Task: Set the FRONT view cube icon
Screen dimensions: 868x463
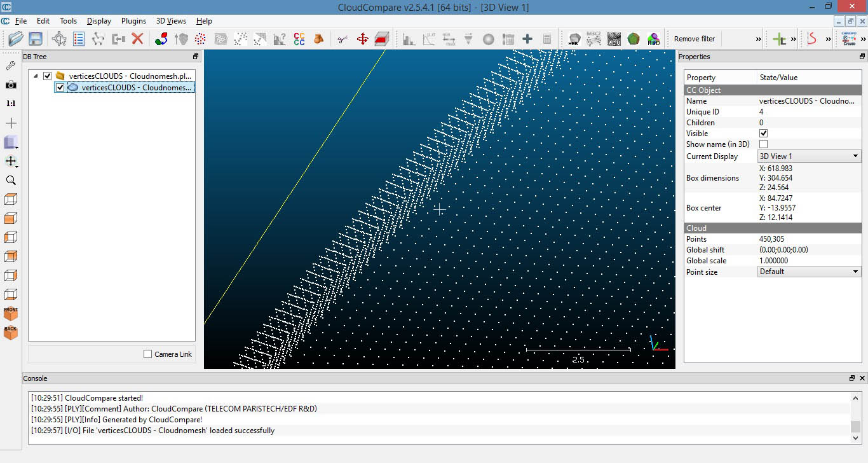Action: point(11,313)
